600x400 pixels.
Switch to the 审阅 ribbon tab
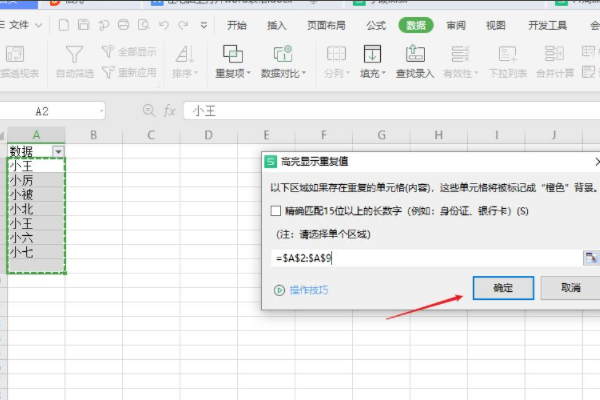point(456,25)
